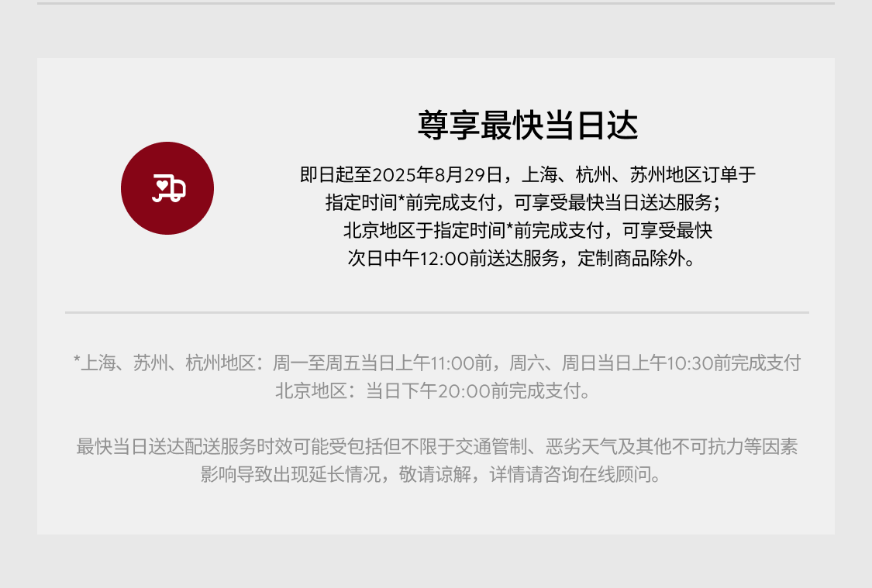Click the phrase 定制商品除外
This screenshot has width=872, height=588.
coord(631,258)
